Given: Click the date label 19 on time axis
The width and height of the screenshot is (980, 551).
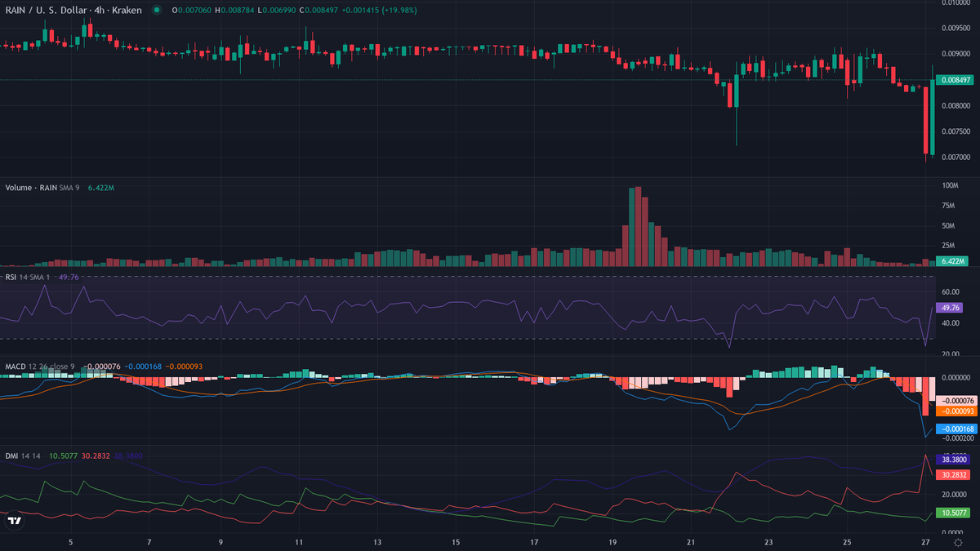Looking at the screenshot, I should [612, 542].
